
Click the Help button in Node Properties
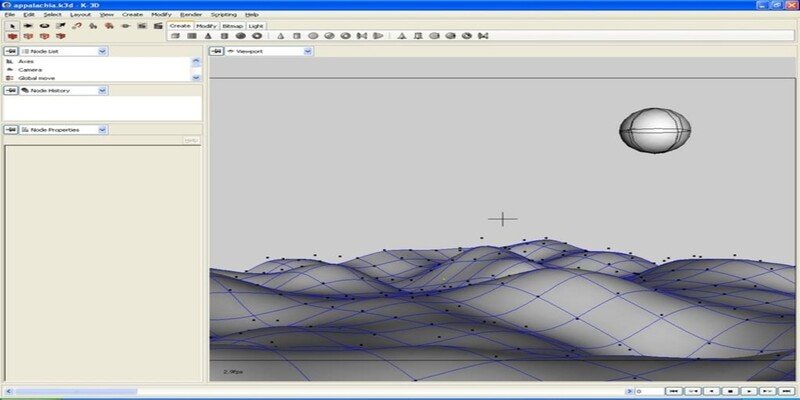pos(191,140)
